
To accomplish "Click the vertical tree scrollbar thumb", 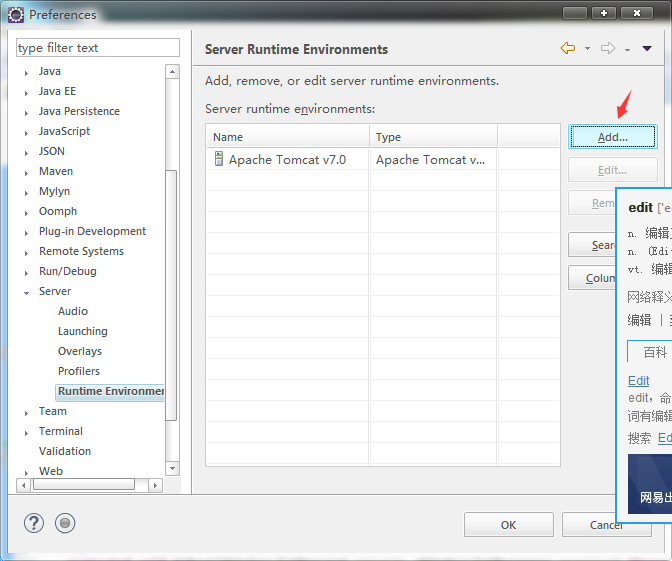I will point(171,295).
